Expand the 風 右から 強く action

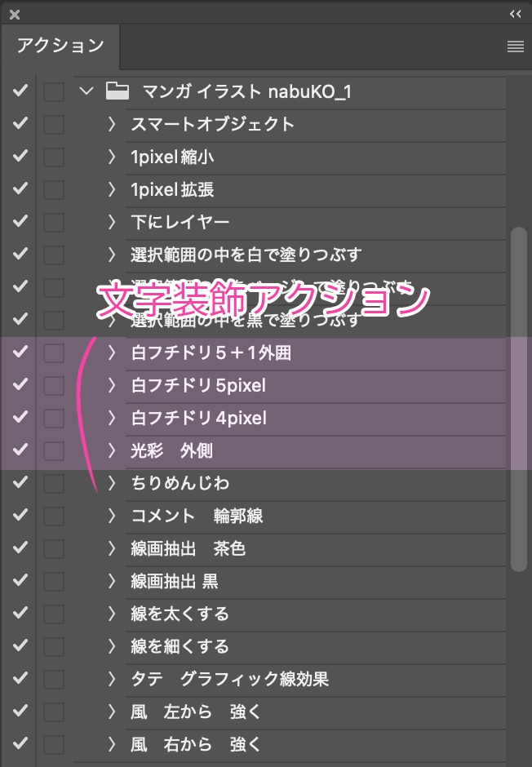111,744
